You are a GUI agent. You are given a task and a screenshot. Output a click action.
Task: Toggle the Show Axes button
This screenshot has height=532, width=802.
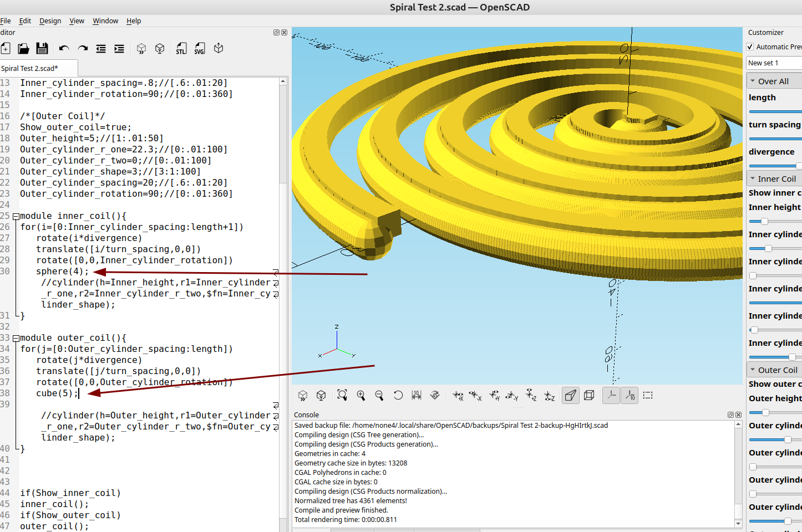[611, 395]
